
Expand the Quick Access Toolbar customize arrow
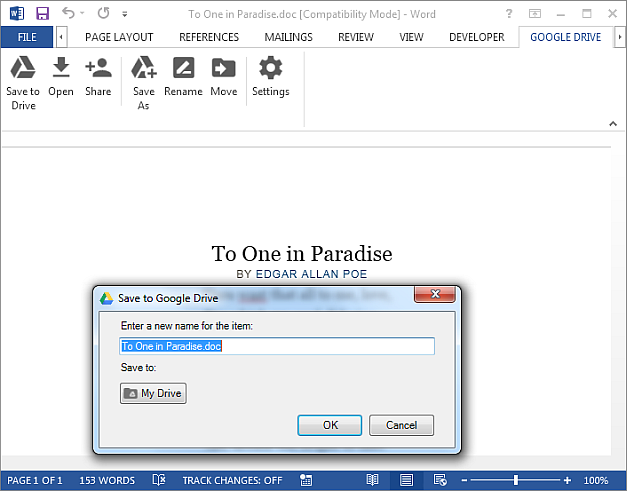coord(125,15)
